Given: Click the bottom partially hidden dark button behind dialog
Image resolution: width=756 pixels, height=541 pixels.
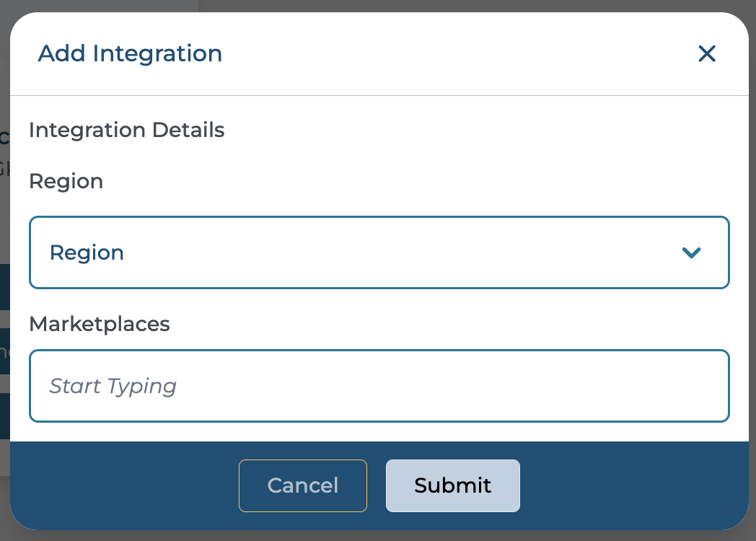Looking at the screenshot, I should coord(4,416).
